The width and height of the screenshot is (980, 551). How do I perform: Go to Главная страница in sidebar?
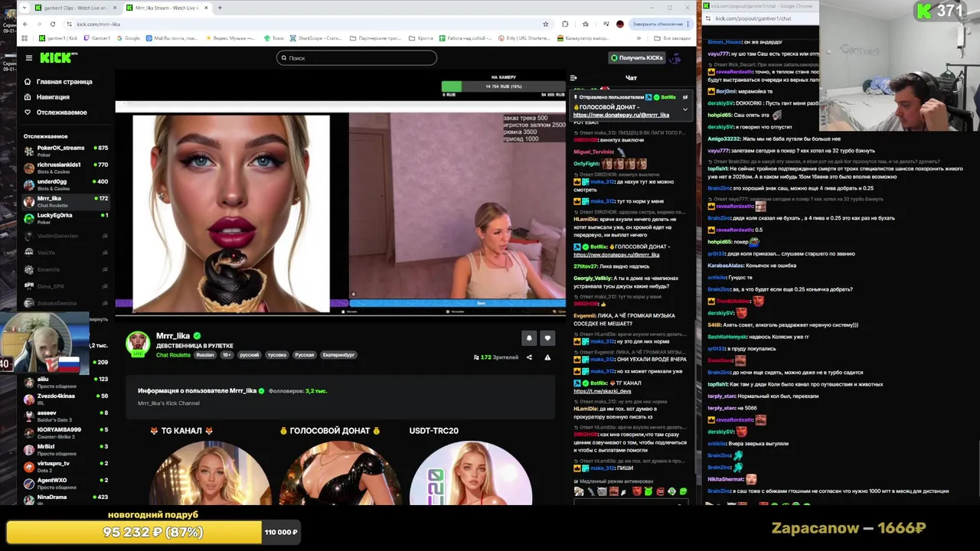pos(58,81)
